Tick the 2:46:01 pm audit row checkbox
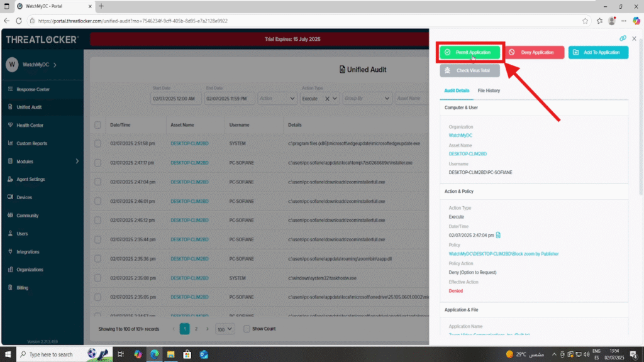This screenshot has height=362, width=644. click(97, 201)
